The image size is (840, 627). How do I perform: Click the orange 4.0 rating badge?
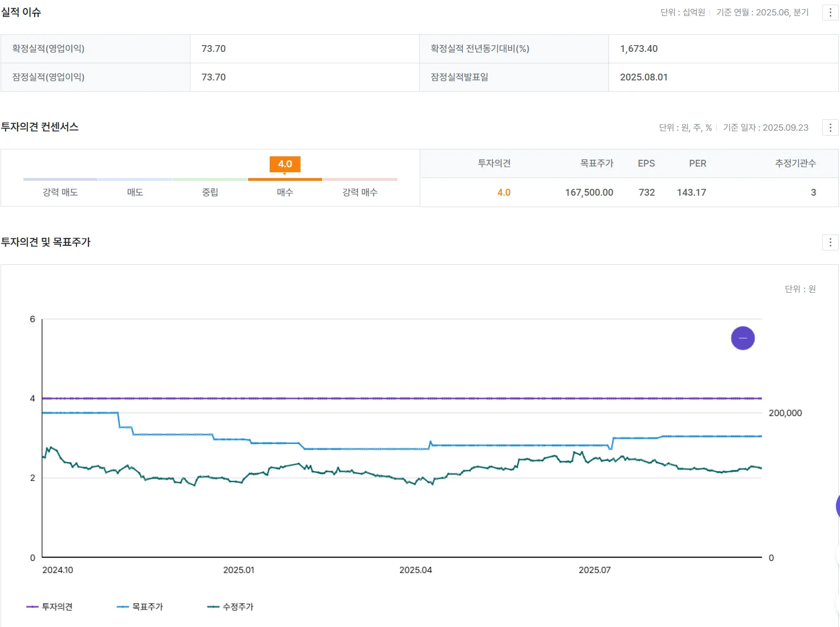285,164
